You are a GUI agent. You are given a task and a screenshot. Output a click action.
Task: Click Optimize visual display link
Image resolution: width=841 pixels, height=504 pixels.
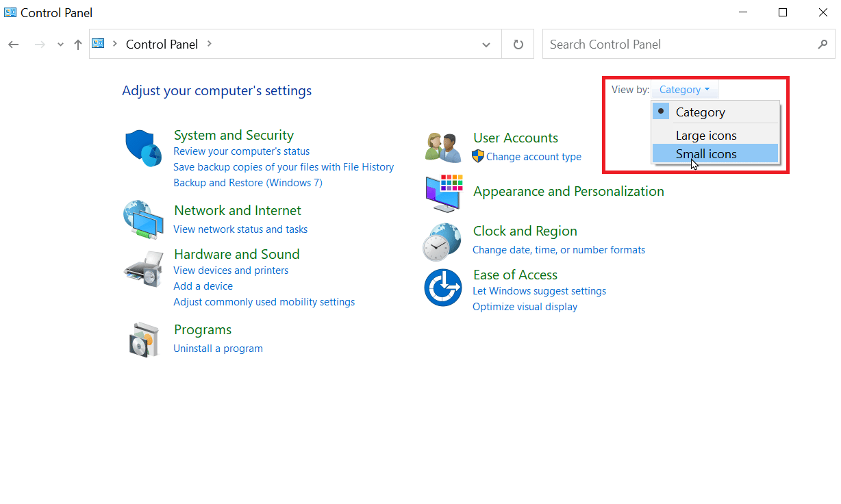coord(525,307)
